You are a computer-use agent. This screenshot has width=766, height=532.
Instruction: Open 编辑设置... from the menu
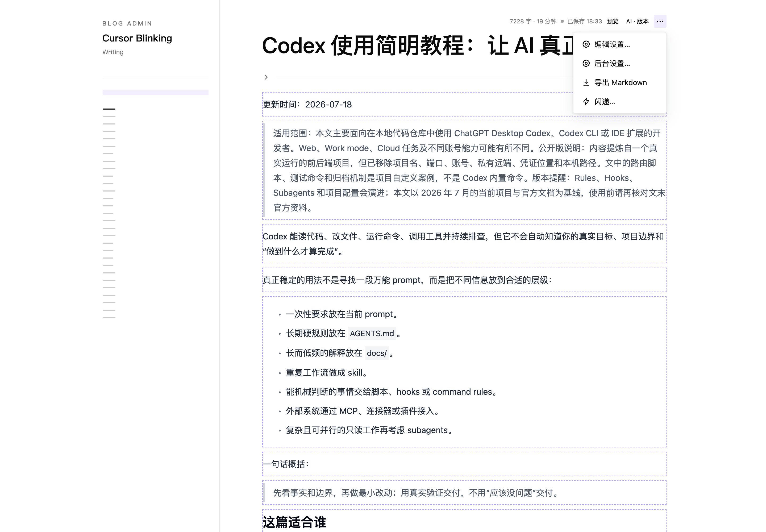[619, 44]
